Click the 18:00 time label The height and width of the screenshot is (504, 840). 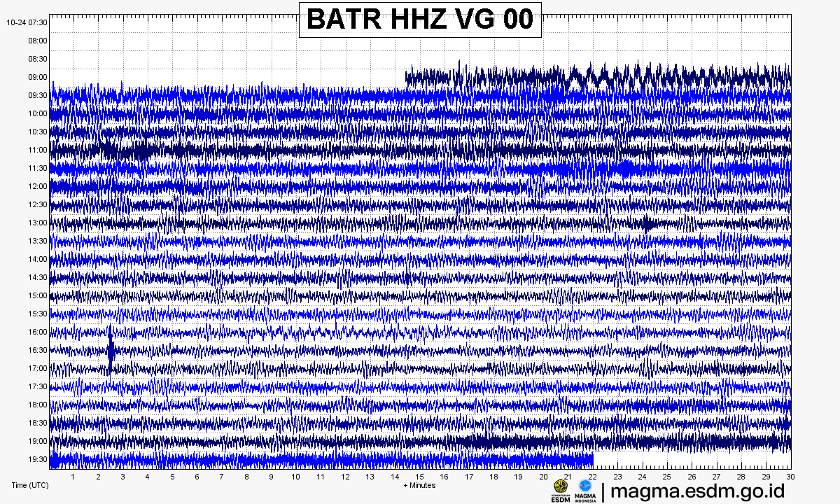click(38, 405)
